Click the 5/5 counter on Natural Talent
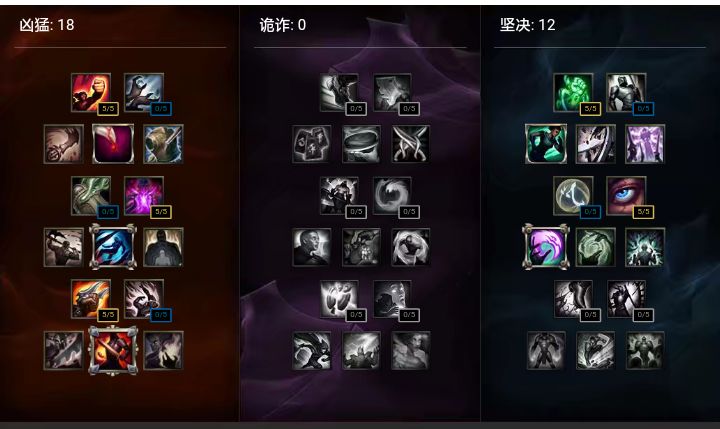 click(161, 212)
